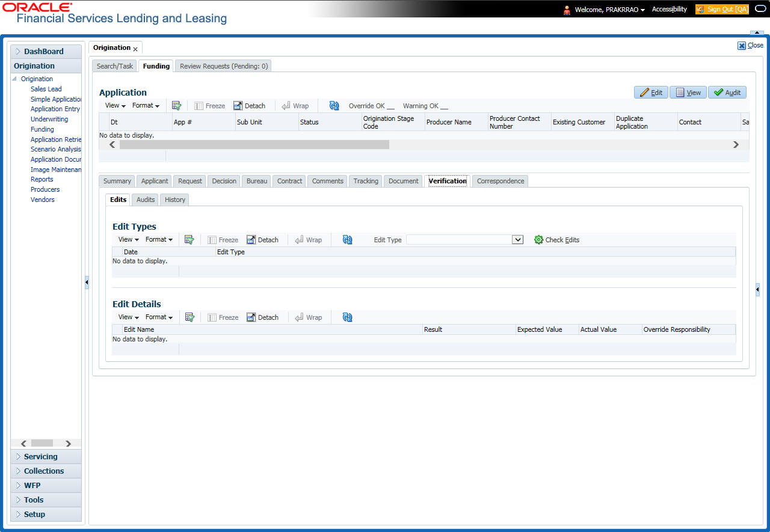Click the right-side pane splitter arrow
The image size is (770, 532).
(x=757, y=290)
